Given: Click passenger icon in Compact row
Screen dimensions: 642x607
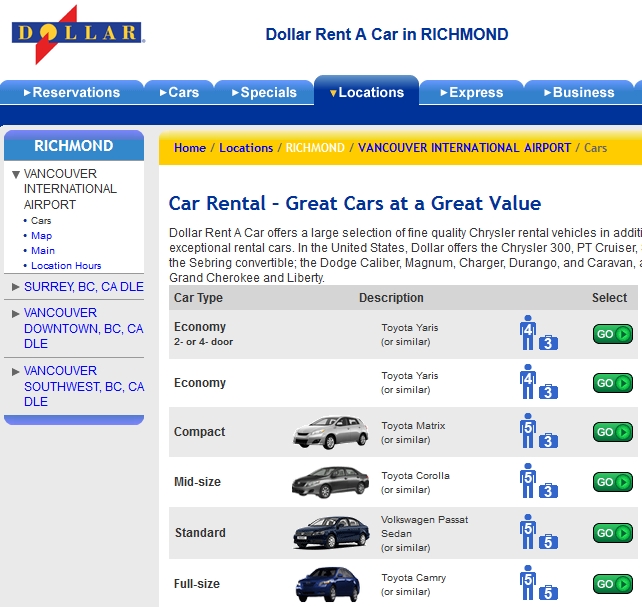Looking at the screenshot, I should point(528,430).
